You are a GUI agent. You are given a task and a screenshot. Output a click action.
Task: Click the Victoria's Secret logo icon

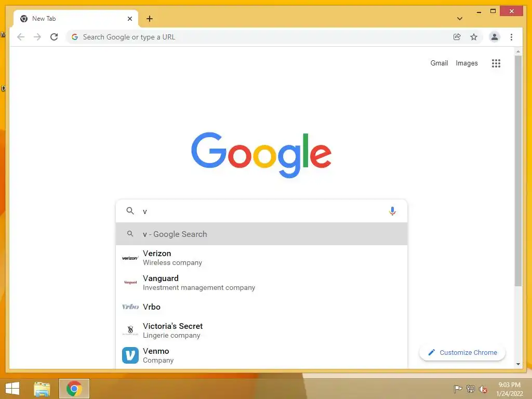[x=130, y=330]
